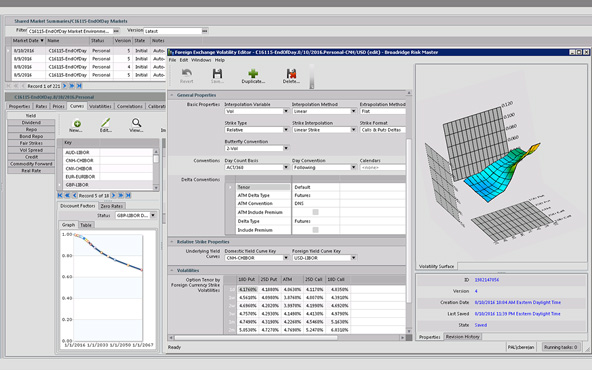Click the volatilities horizontal scrollbar
Viewport: 592px width, 370px height.
pos(256,338)
